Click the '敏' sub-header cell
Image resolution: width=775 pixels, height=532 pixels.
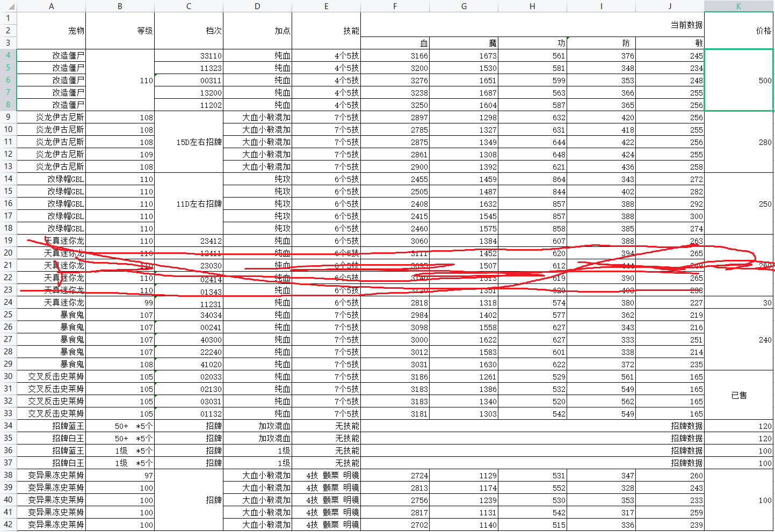(x=670, y=43)
